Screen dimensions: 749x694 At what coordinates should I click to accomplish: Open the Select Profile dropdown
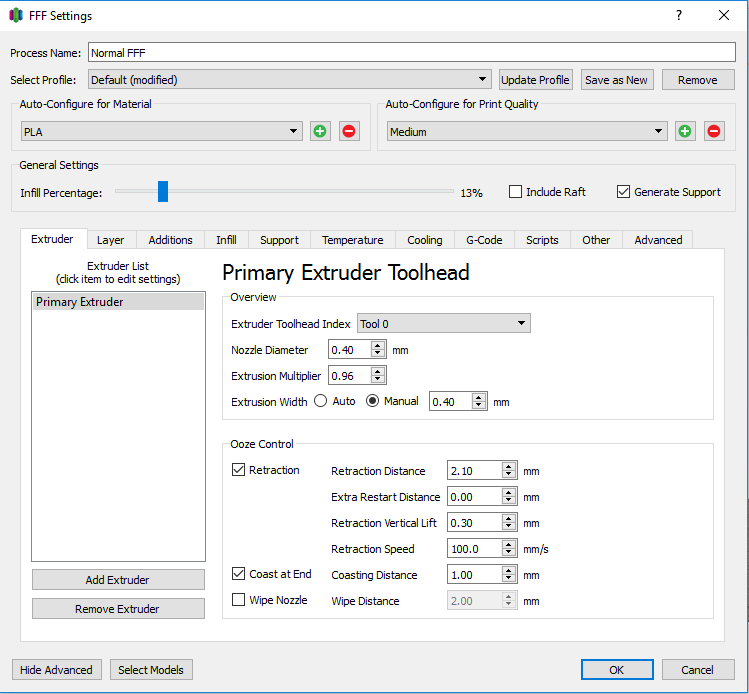[290, 80]
